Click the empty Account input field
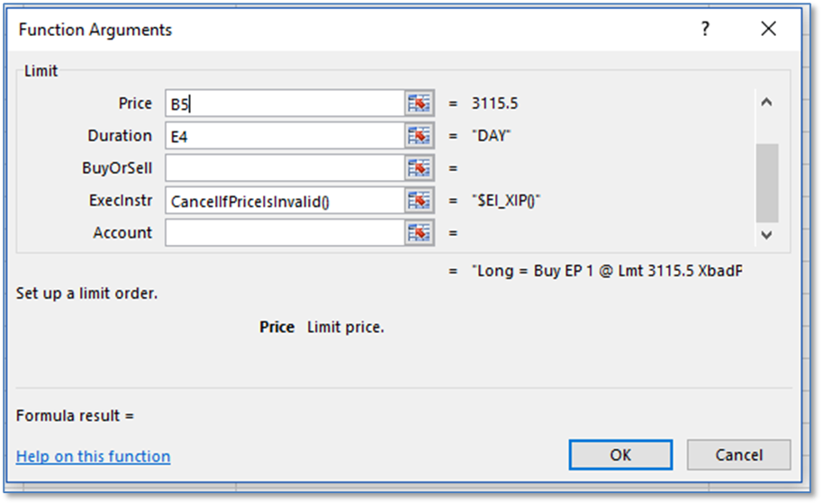Image resolution: width=823 pixels, height=504 pixels. point(285,233)
